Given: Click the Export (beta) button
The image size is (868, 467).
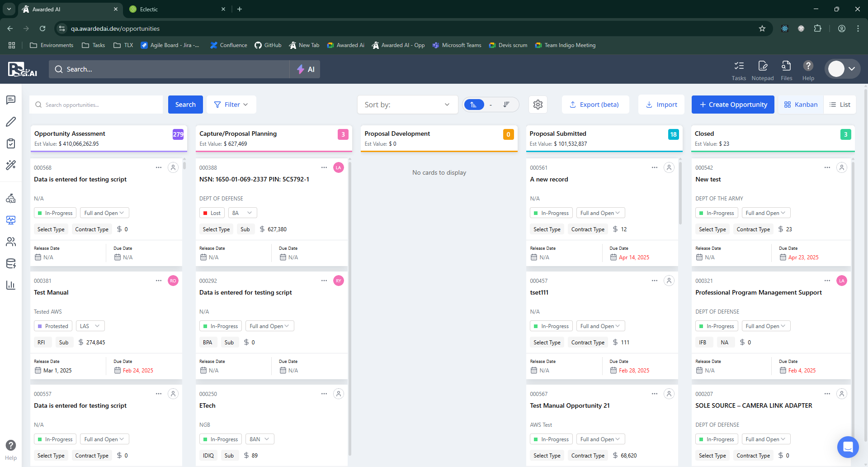Looking at the screenshot, I should pos(595,105).
